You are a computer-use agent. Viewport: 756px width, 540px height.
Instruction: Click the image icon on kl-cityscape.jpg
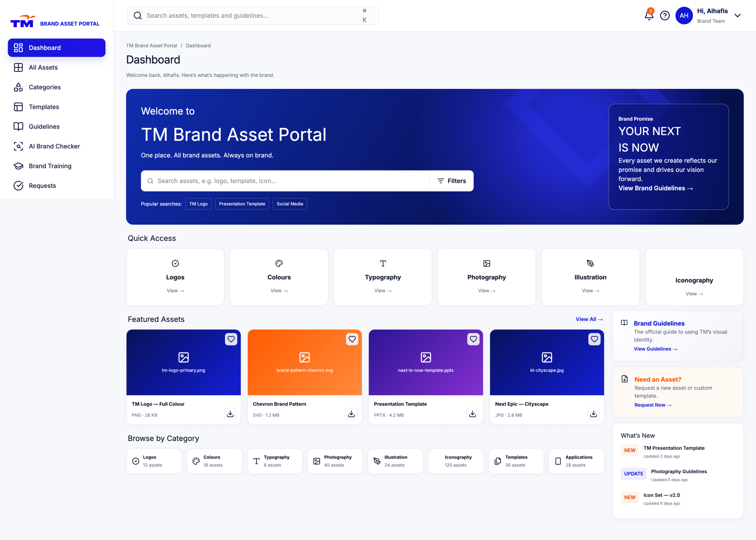[x=547, y=357]
